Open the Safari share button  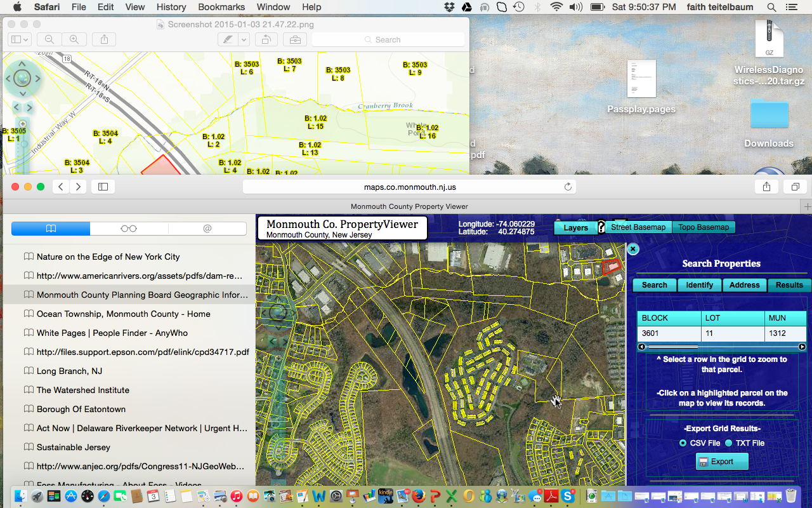[x=766, y=187]
